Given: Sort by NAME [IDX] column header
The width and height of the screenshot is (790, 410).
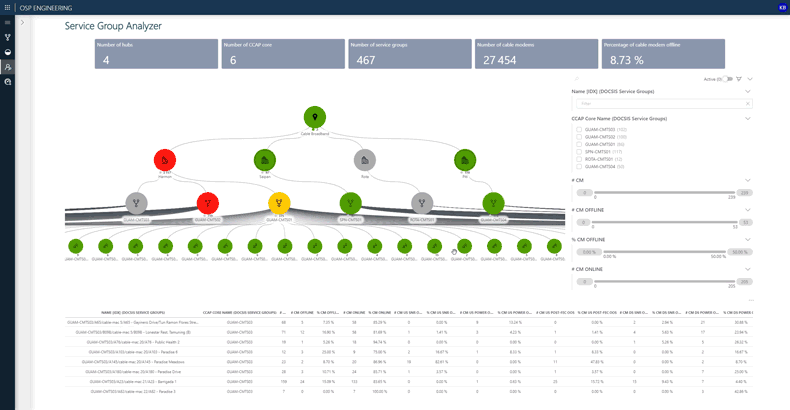Looking at the screenshot, I should click(133, 313).
